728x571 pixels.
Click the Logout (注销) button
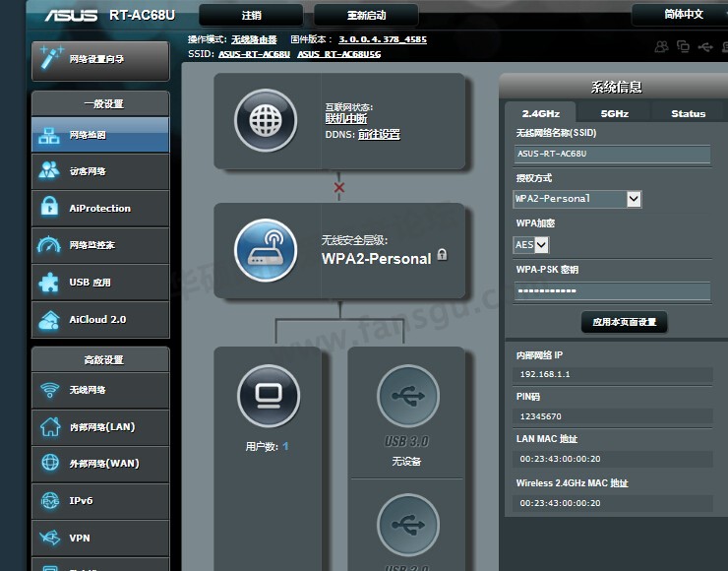251,16
